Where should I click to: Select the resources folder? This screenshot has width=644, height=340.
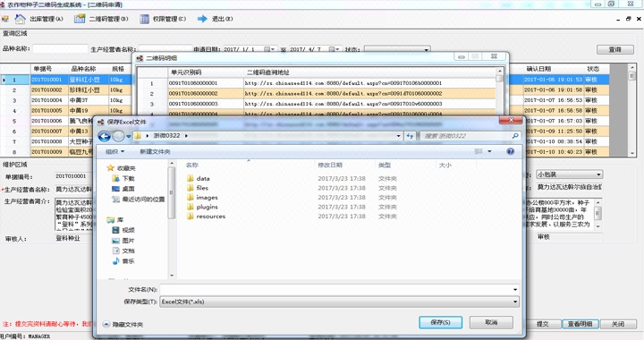coord(211,217)
